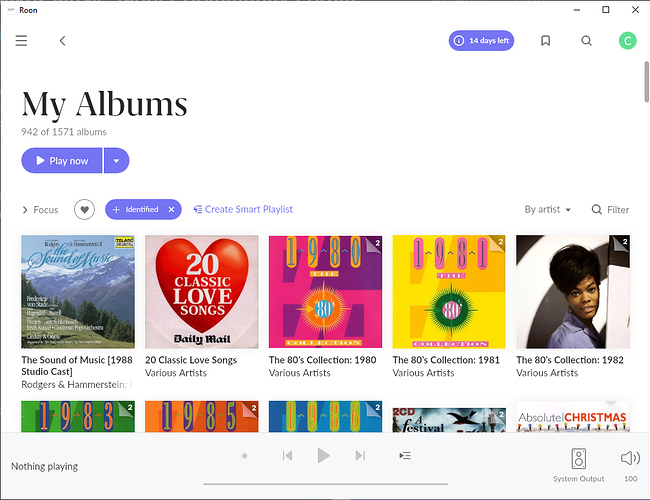Image resolution: width=650 pixels, height=500 pixels.
Task: Toggle the heart favorites filter
Action: 85,210
